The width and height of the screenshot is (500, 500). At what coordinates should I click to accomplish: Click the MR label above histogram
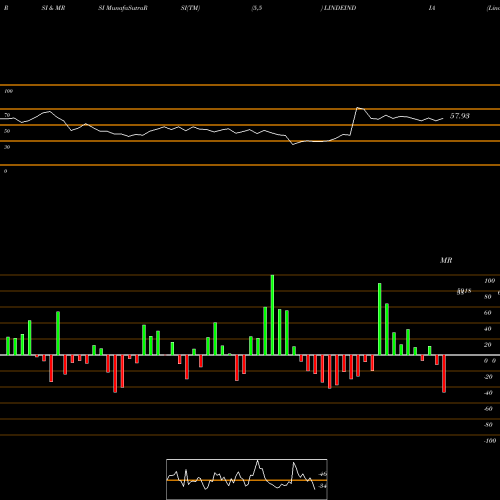[x=446, y=260]
